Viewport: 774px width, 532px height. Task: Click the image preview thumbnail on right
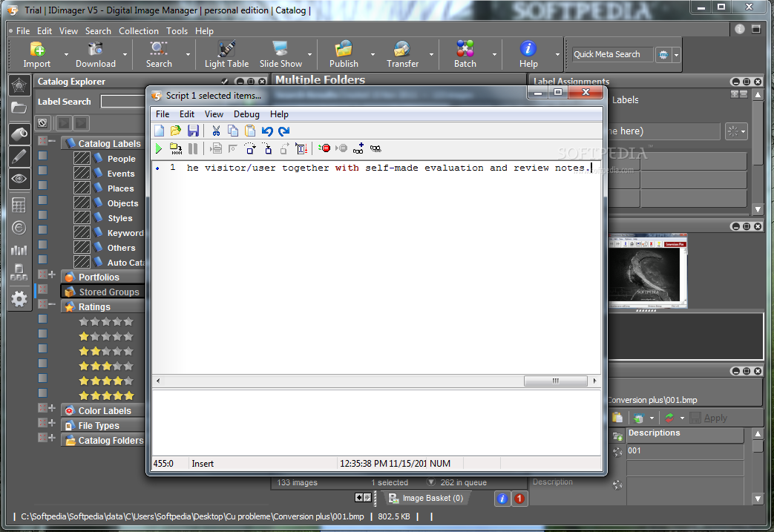point(648,271)
